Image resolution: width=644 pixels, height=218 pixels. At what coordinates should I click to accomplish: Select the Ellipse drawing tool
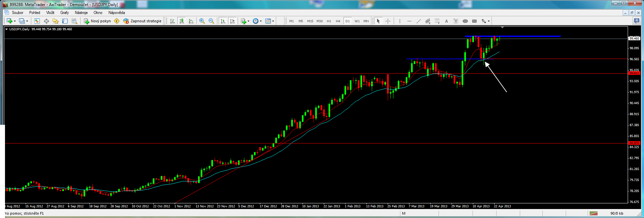tap(465, 21)
